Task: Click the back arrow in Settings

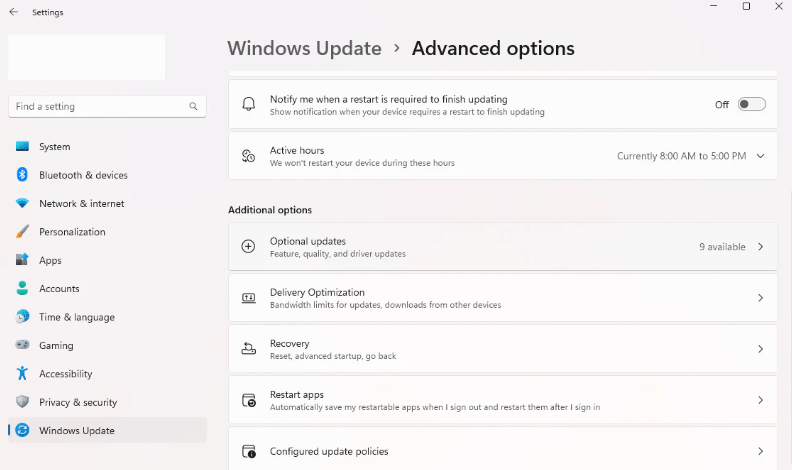Action: pos(14,12)
